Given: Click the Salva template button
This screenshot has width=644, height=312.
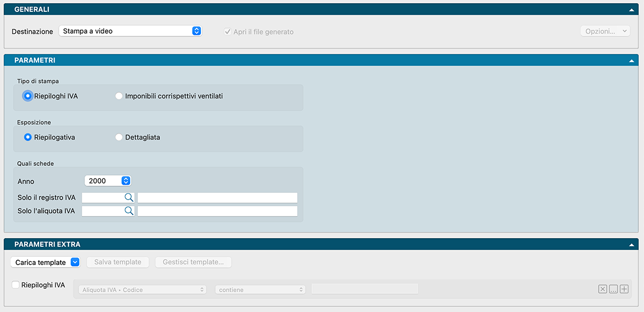Looking at the screenshot, I should pyautogui.click(x=118, y=262).
